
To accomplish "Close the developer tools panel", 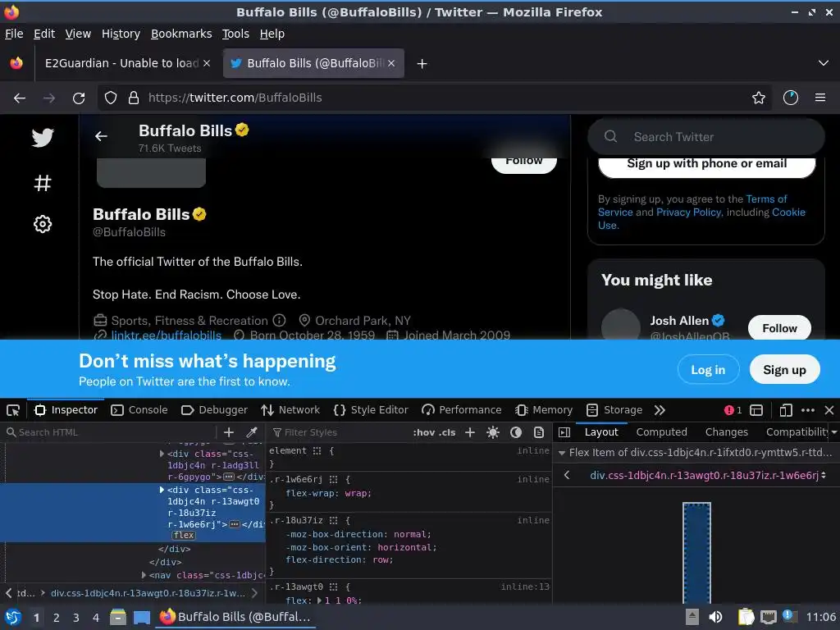I will (x=829, y=410).
